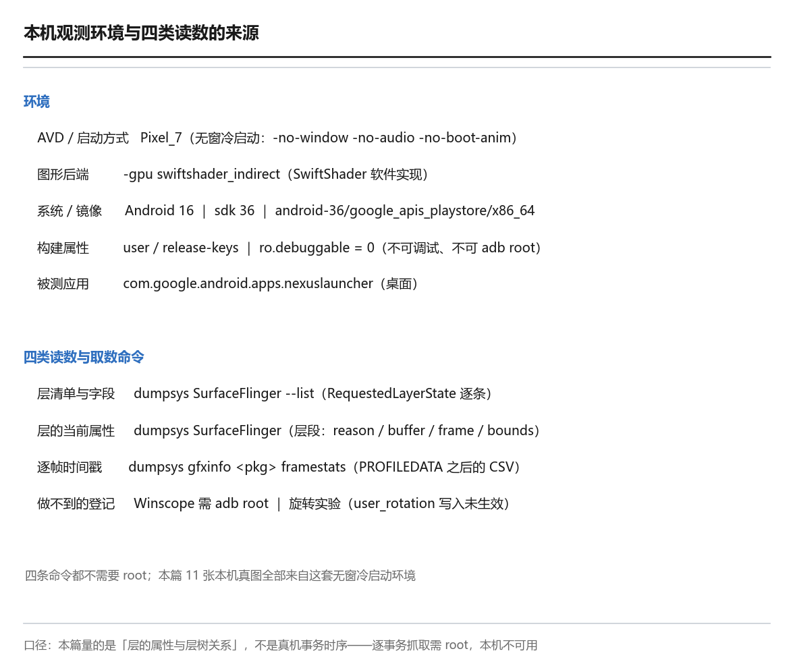
Task: Click the dumpsys gfxinfo framestats command
Action: [x=324, y=467]
